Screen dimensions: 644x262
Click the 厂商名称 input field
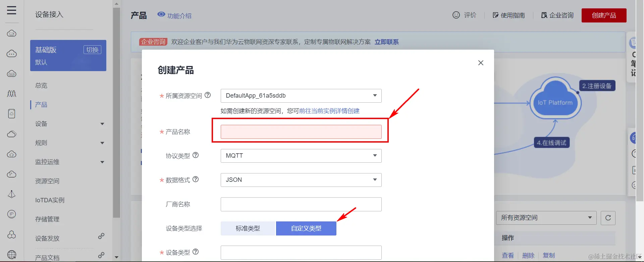coord(301,204)
